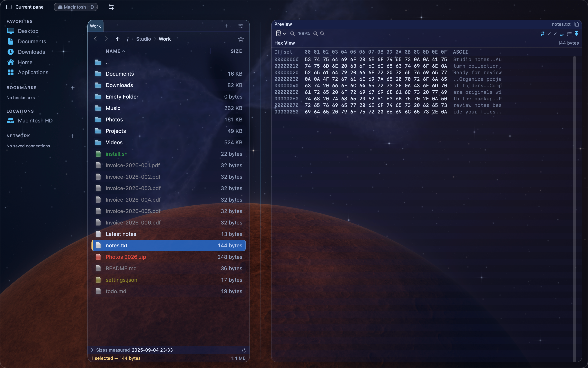Open the parent '..' folder row
The width and height of the screenshot is (588, 368).
(x=169, y=62)
